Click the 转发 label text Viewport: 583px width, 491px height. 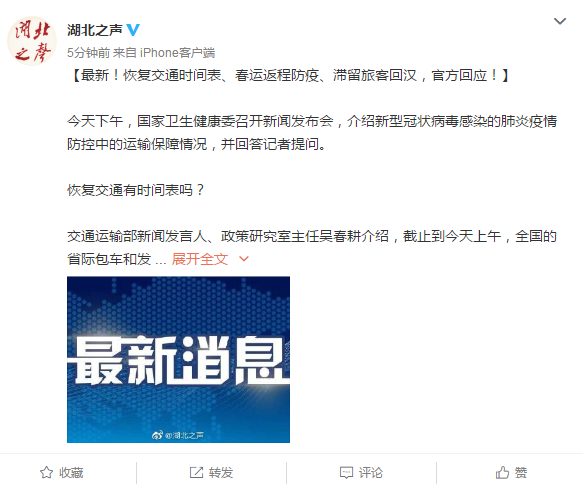221,473
